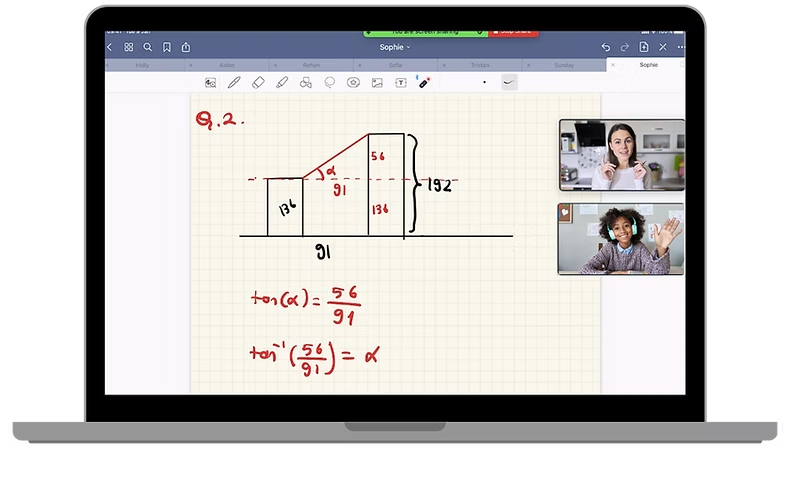Open the page thumbnails grid view
The image size is (790, 503).
[129, 47]
